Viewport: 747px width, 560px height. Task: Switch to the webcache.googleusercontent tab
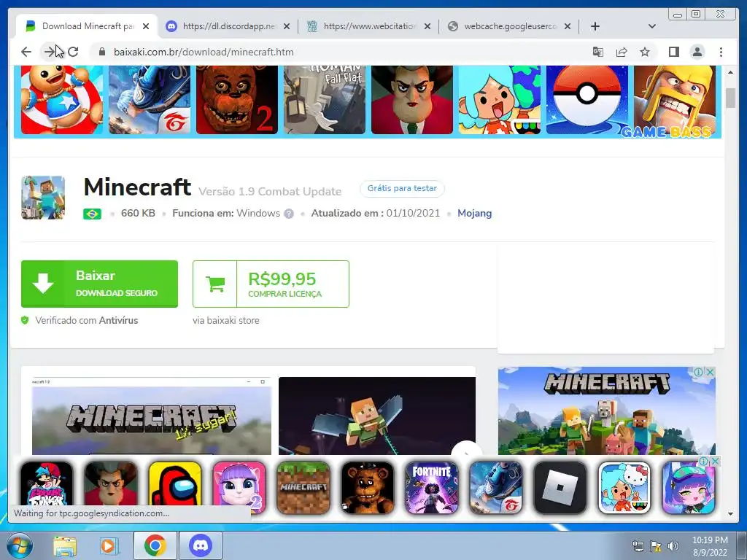[x=508, y=26]
